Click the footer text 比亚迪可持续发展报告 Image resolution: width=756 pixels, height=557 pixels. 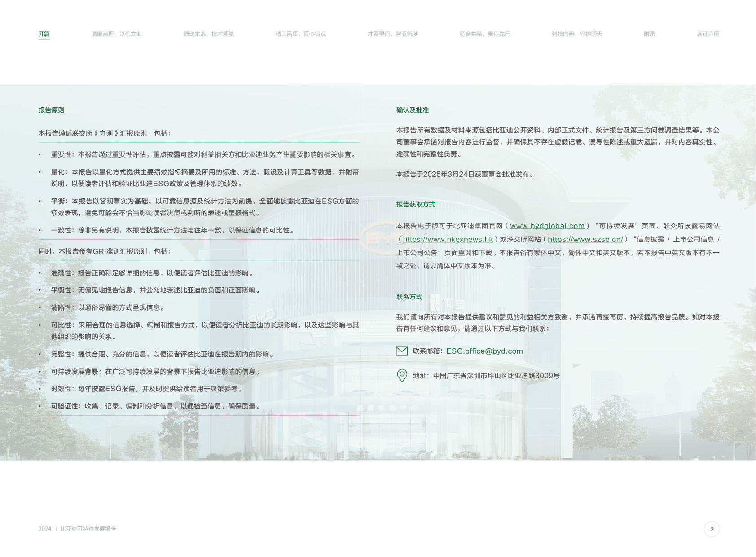point(88,529)
